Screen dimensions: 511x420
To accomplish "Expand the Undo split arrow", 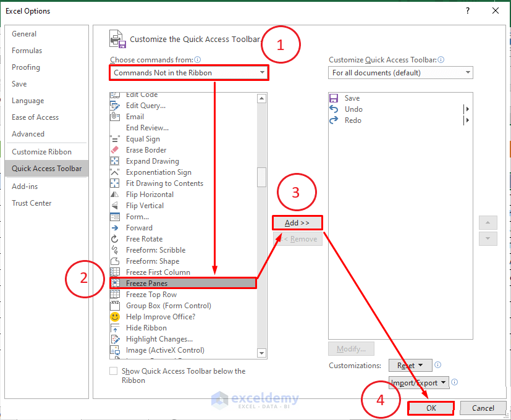I will coord(467,109).
